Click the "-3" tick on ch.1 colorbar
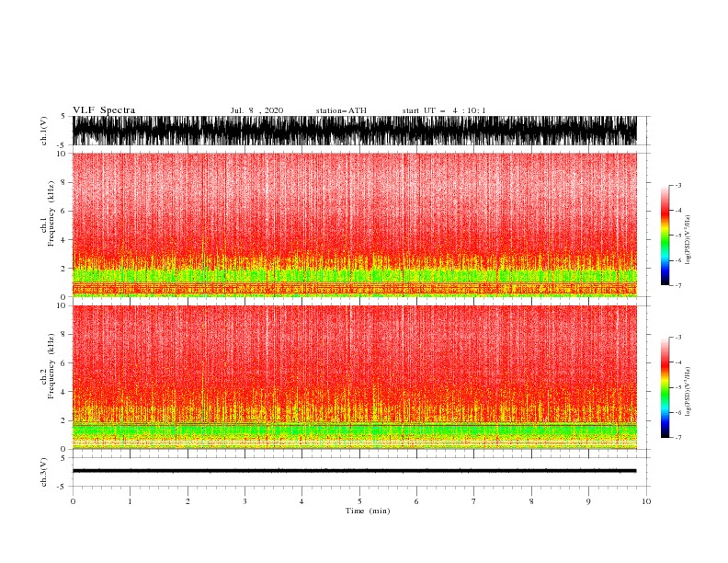This screenshot has height=563, width=728. (678, 185)
